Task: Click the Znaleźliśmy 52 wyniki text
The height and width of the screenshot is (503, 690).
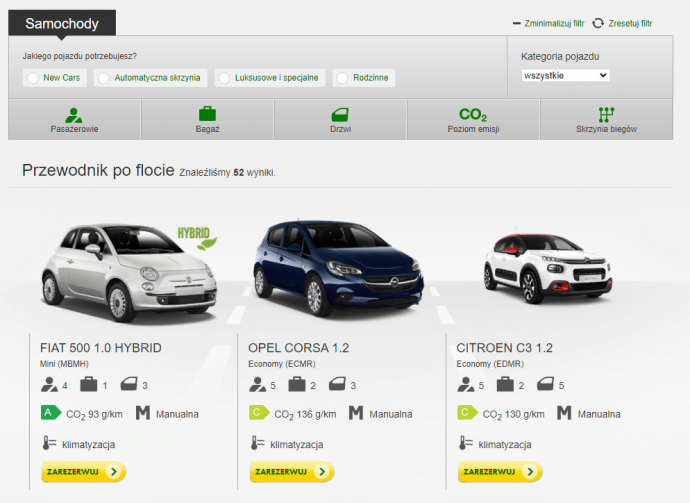Action: point(227,173)
